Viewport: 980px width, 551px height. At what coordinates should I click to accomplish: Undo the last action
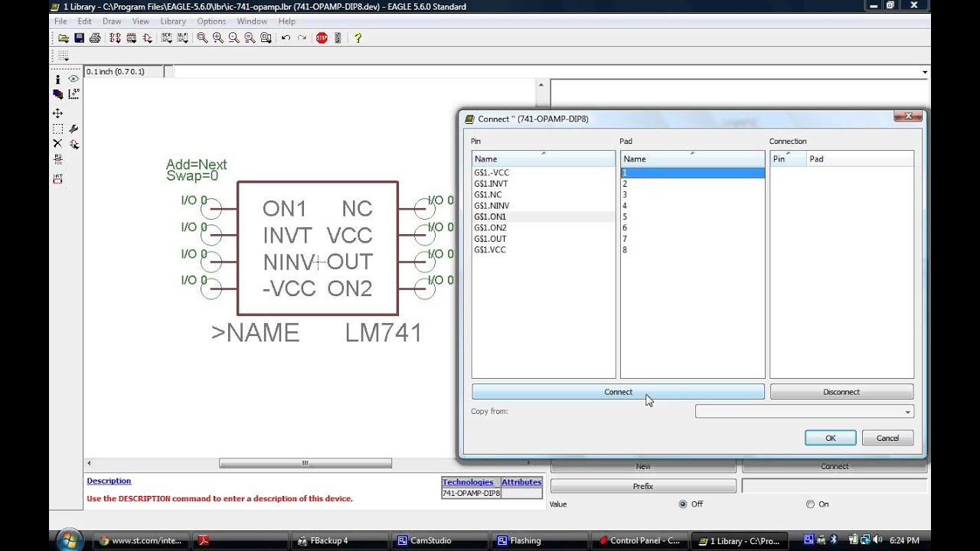[x=286, y=37]
